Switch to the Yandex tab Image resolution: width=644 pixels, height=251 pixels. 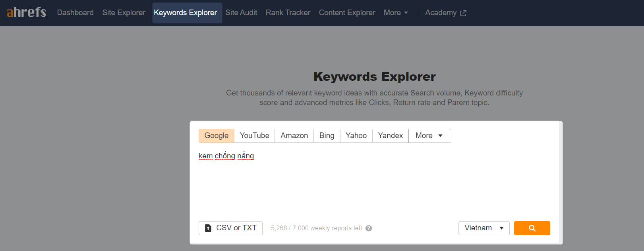[391, 136]
